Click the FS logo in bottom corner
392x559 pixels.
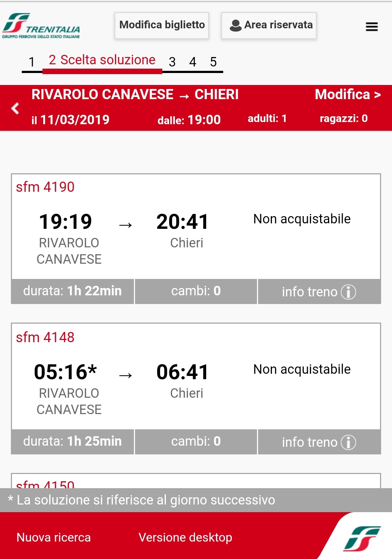tap(362, 538)
